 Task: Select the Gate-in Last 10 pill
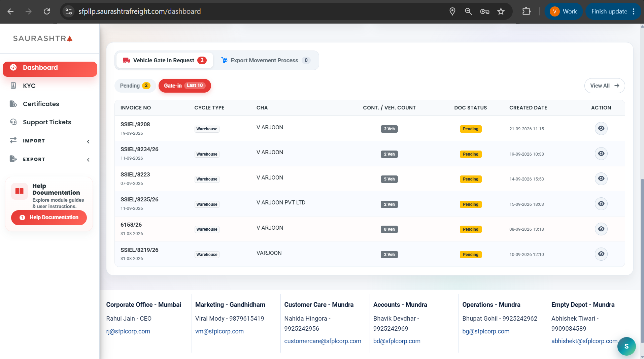point(184,86)
